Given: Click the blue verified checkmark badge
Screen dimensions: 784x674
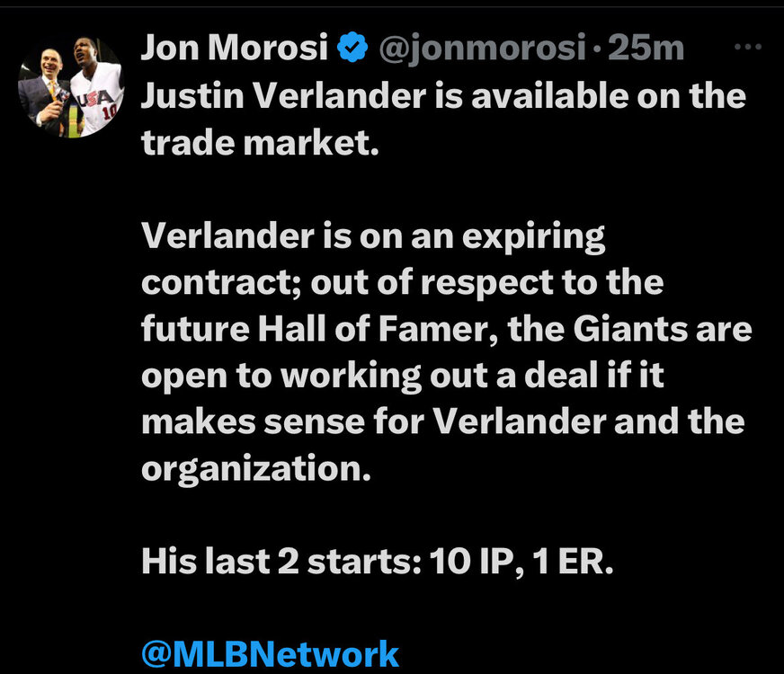Looking at the screenshot, I should click(351, 49).
